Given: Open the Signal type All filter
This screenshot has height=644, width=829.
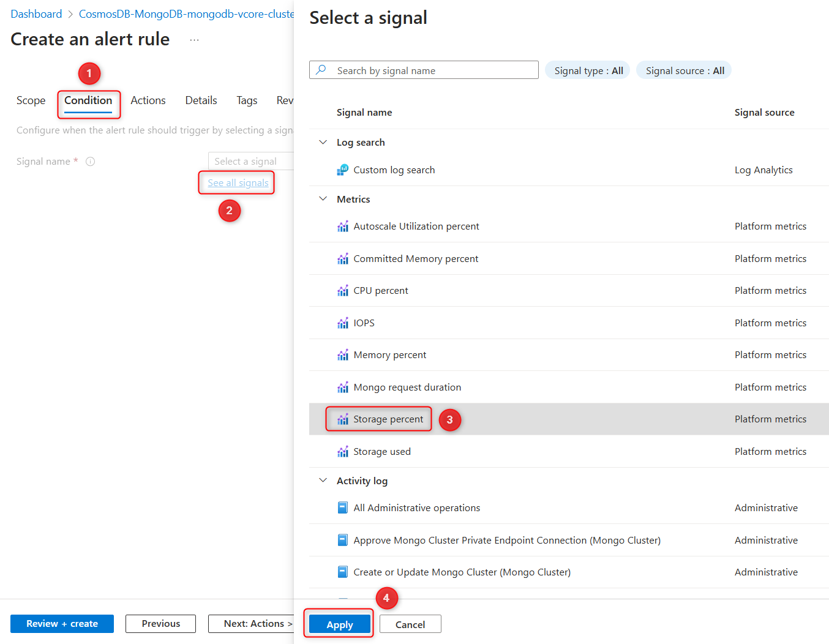Looking at the screenshot, I should pos(587,70).
